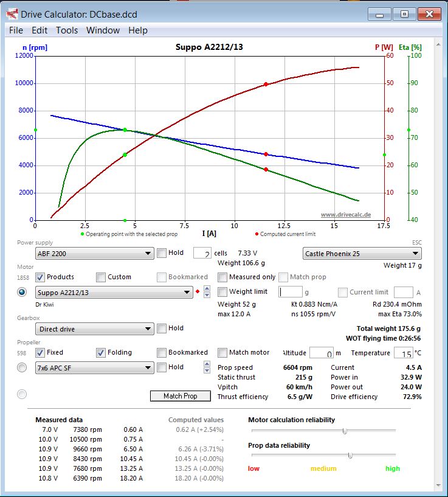Click the red diamond marker beside motor dropdown
Viewport: 448px width, 497px height.
tap(198, 291)
